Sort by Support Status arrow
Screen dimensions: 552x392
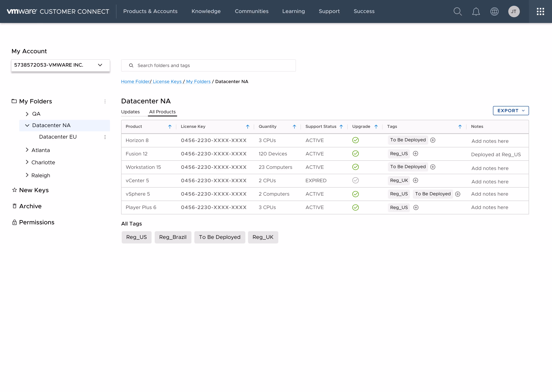[341, 127]
